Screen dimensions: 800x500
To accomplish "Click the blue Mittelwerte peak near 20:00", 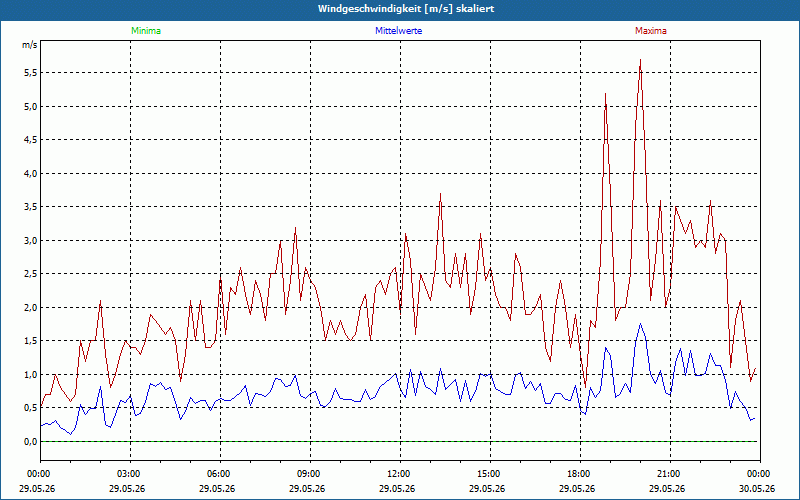I will (640, 324).
